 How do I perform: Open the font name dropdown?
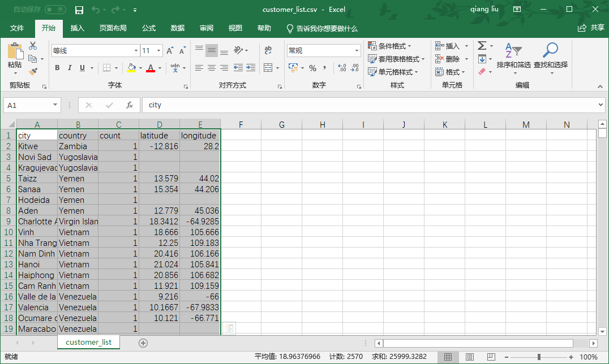(x=136, y=51)
